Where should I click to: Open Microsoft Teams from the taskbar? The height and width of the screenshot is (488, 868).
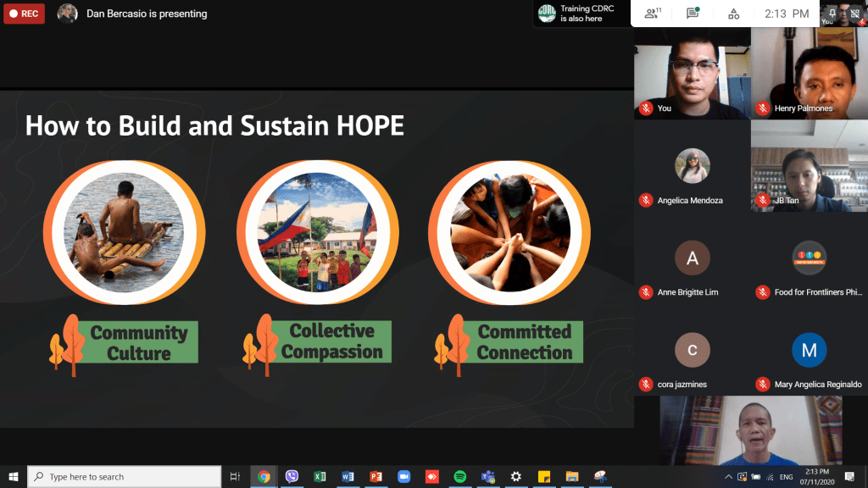(487, 477)
